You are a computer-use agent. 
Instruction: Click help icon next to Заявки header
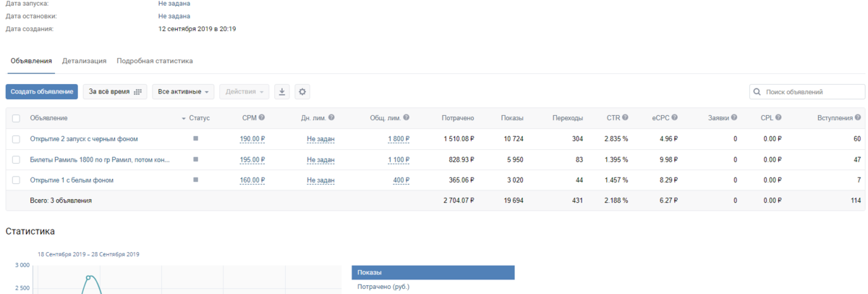(x=733, y=117)
